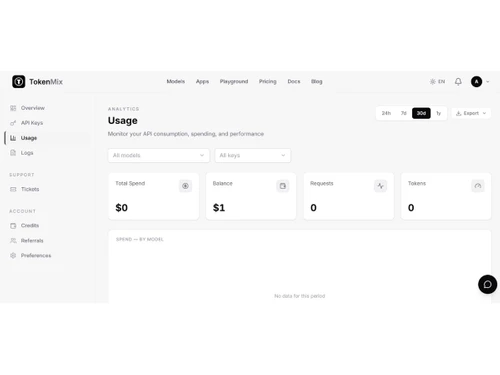
Task: Click the API Keys key icon
Action: coord(13,123)
